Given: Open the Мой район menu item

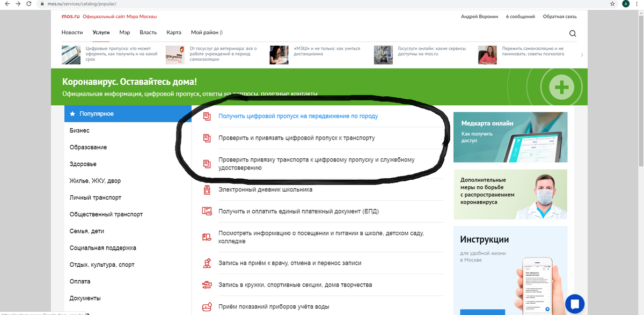Looking at the screenshot, I should pyautogui.click(x=207, y=32).
